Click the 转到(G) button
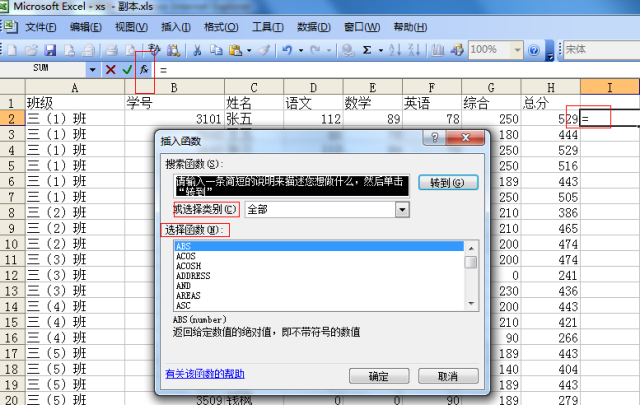This screenshot has height=405, width=640. click(x=448, y=182)
